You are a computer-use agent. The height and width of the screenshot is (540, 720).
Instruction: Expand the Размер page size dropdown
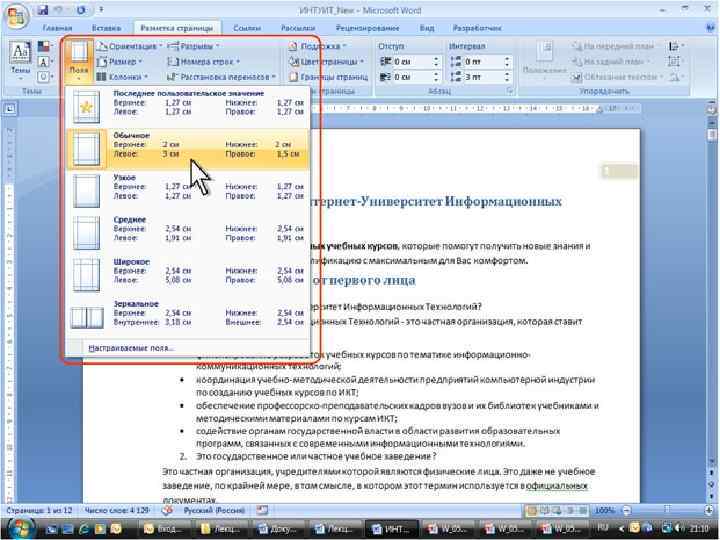pyautogui.click(x=120, y=62)
